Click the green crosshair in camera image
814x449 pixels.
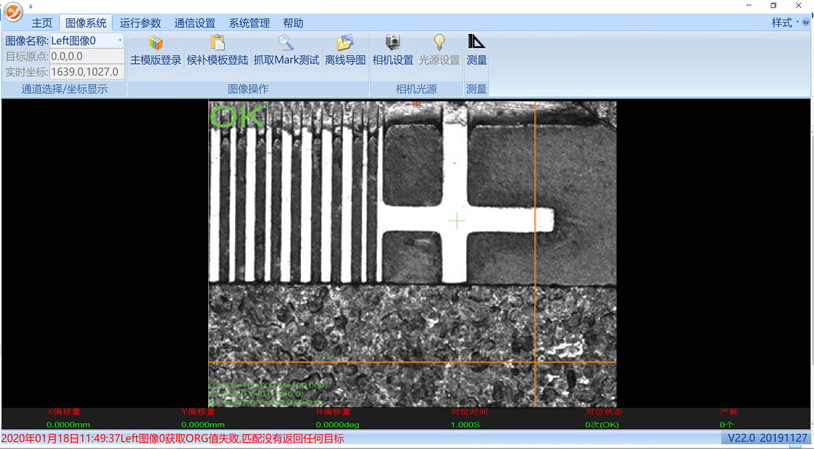457,220
